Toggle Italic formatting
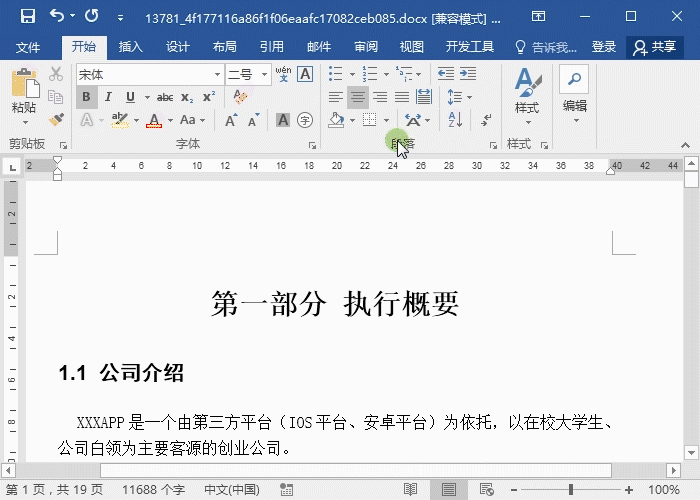This screenshot has width=700, height=500. coord(109,97)
